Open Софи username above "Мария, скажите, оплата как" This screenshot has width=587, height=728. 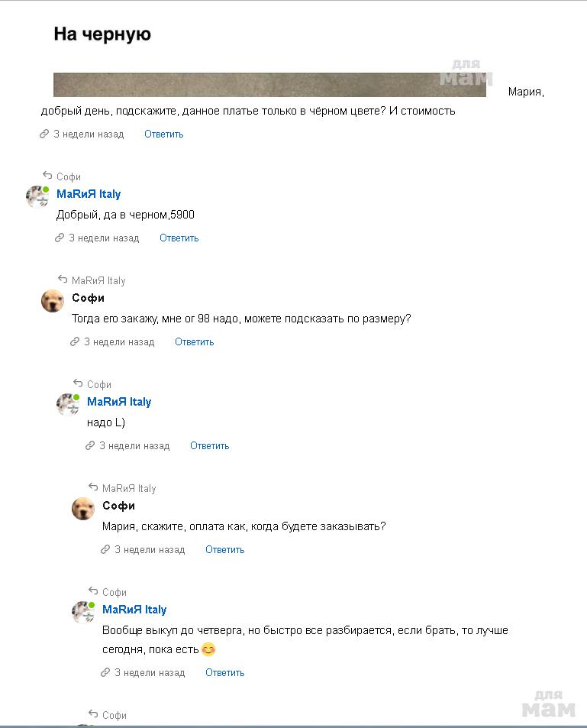point(118,506)
